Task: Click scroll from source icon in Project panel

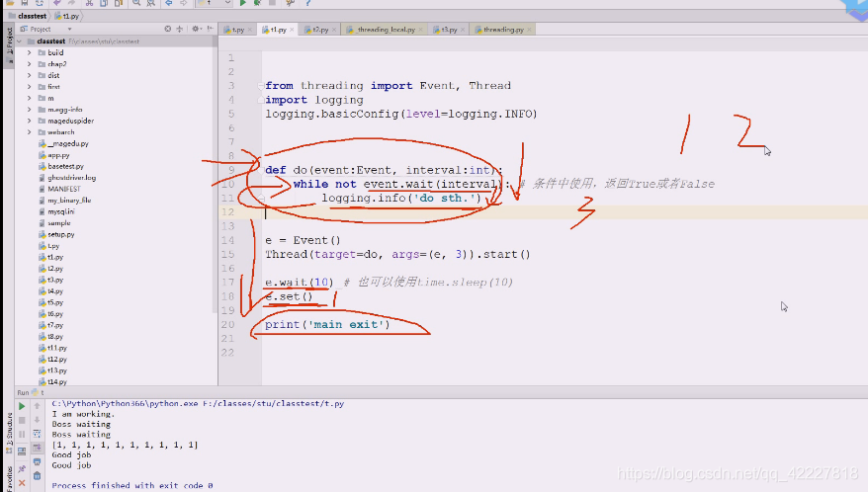Action: (x=168, y=29)
